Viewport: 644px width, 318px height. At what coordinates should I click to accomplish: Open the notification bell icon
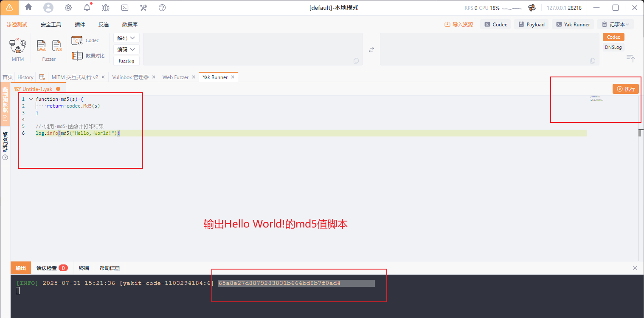[x=87, y=8]
